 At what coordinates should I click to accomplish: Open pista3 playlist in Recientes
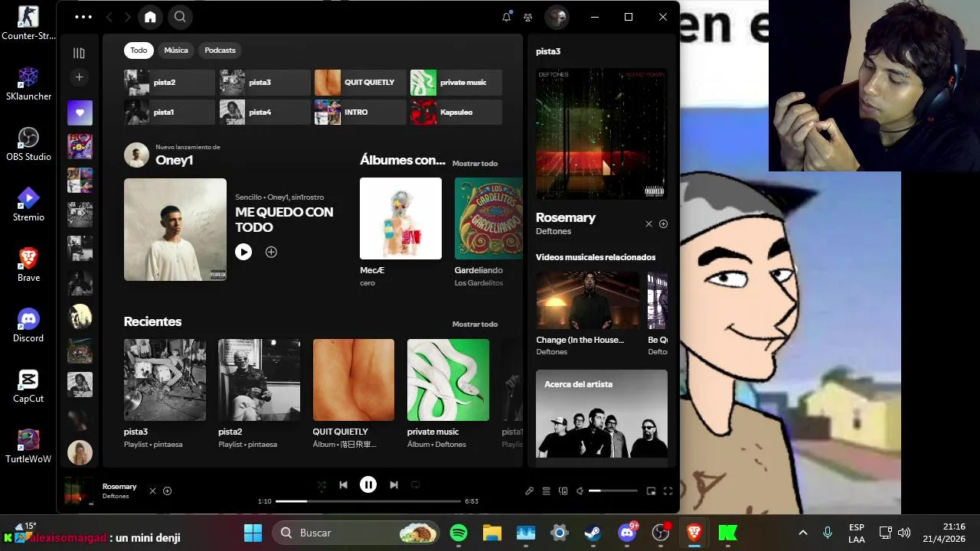click(165, 394)
